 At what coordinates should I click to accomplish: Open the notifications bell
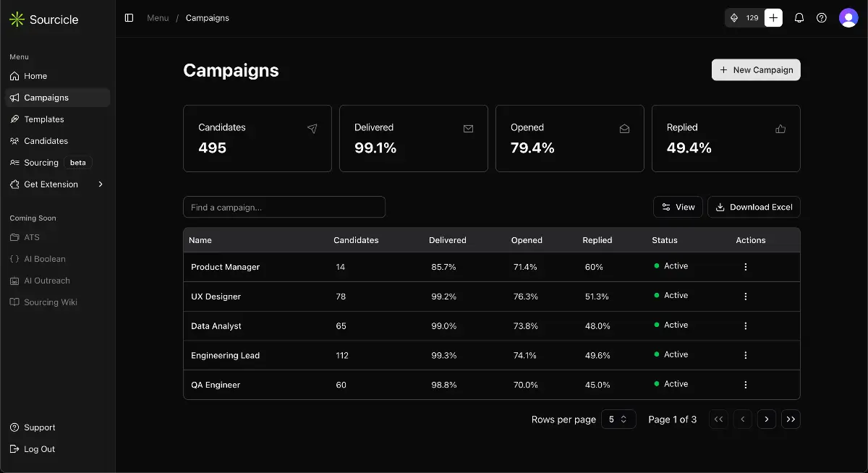799,18
